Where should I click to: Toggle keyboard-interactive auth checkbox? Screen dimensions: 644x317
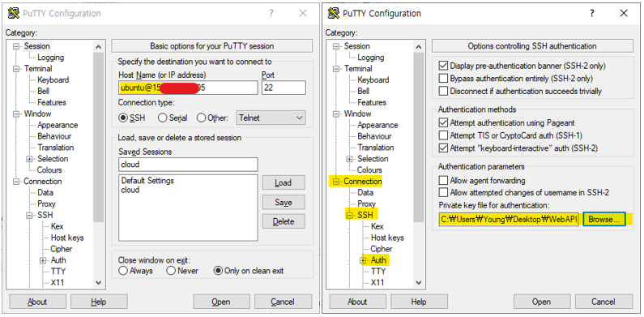(x=443, y=148)
